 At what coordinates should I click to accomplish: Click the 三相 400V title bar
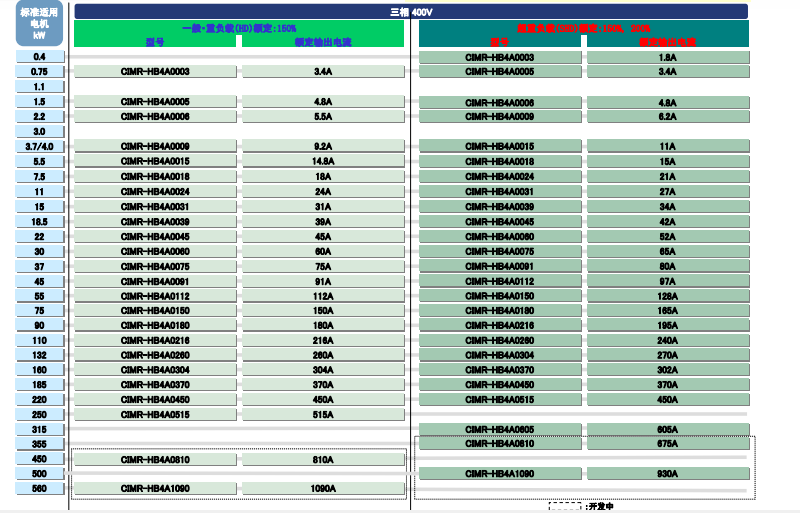(411, 11)
